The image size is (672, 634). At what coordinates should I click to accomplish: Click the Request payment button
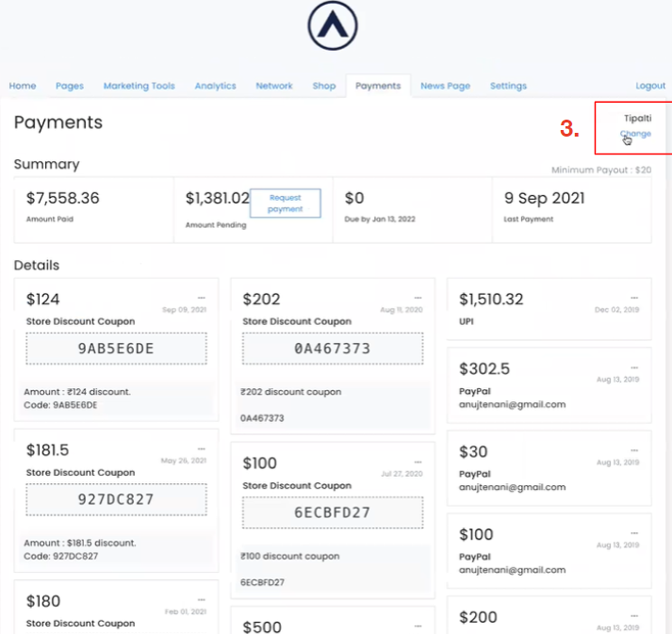285,203
